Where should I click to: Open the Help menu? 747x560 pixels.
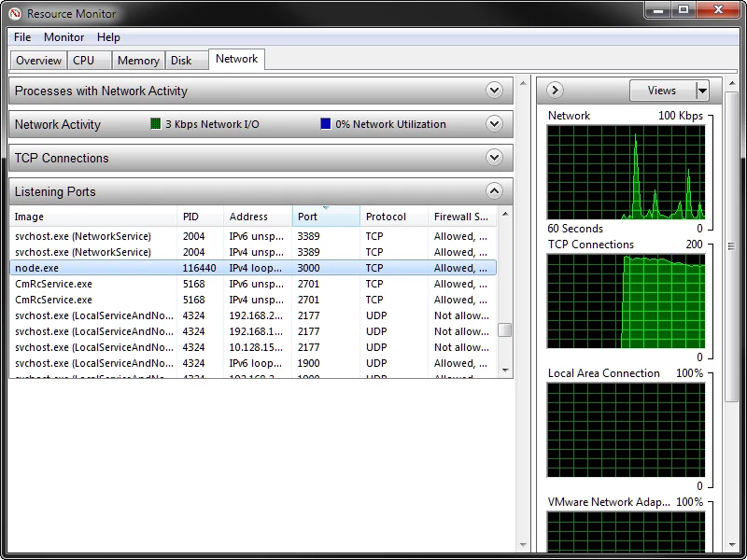click(108, 37)
